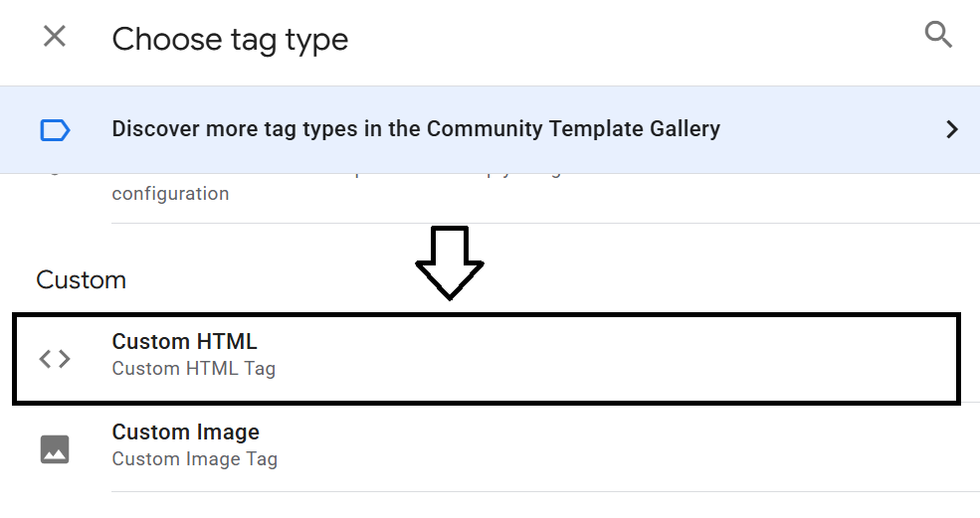Click the blue tag icon in banner
Screen dimensions: 980x518
55,130
